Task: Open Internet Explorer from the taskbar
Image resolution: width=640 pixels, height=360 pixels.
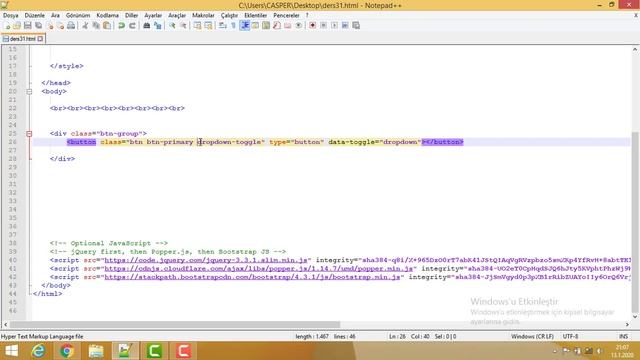Action: click(x=38, y=351)
